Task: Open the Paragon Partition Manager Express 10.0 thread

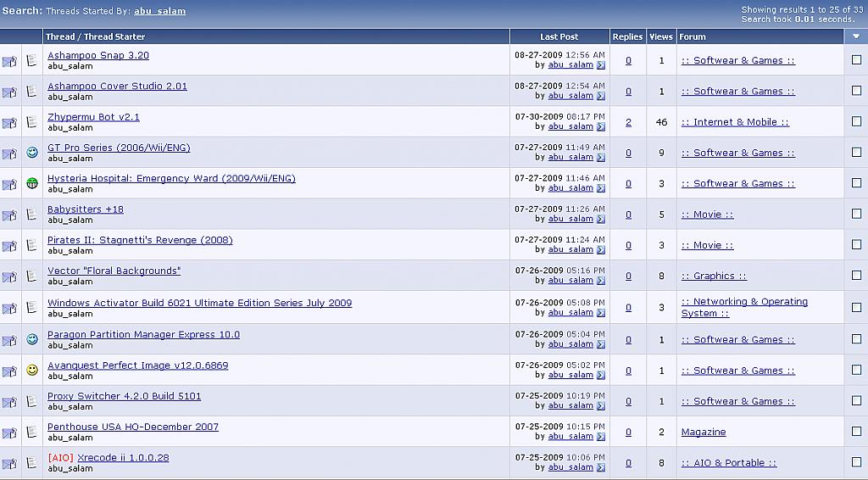Action: pyautogui.click(x=143, y=334)
